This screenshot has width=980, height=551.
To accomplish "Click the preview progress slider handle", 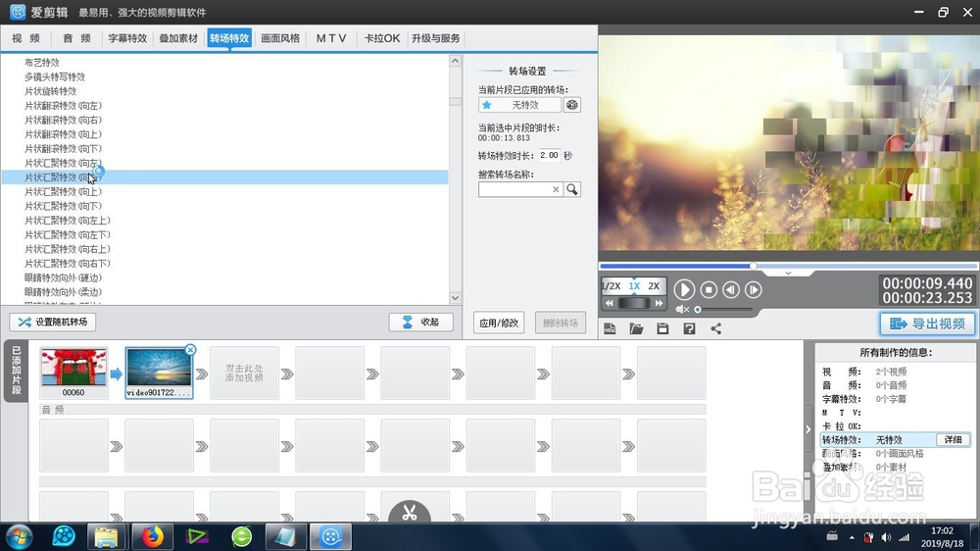I will pyautogui.click(x=753, y=266).
